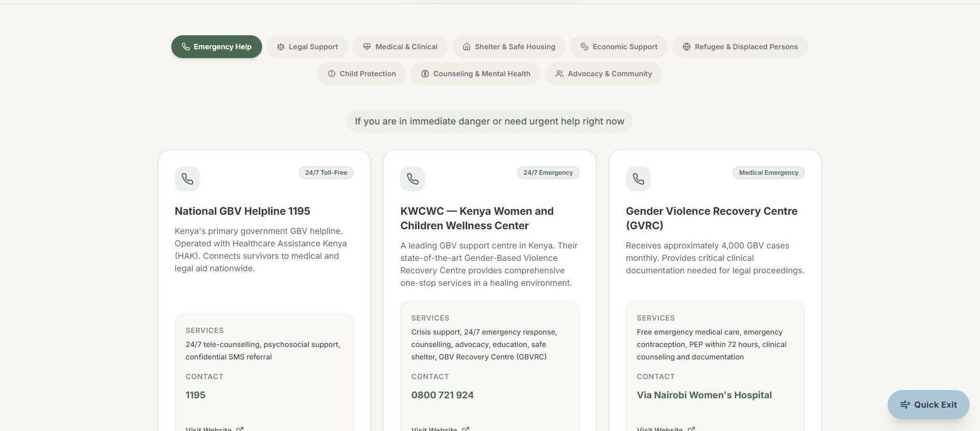The width and height of the screenshot is (980, 431).
Task: Click the phone icon on KWCWC card
Action: (x=413, y=179)
